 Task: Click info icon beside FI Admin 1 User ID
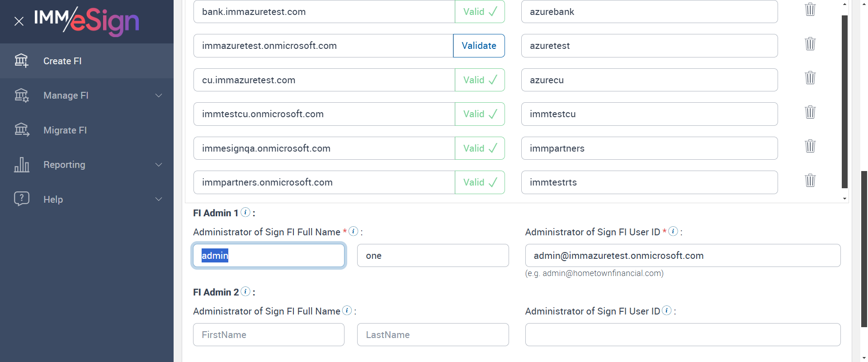point(673,231)
